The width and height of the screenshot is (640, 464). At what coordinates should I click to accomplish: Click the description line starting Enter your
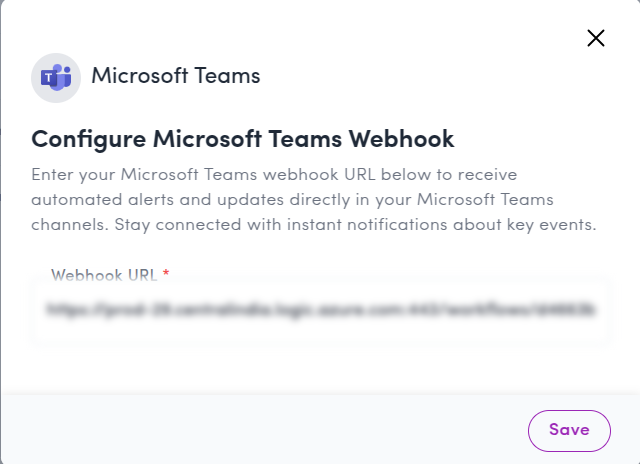click(274, 175)
